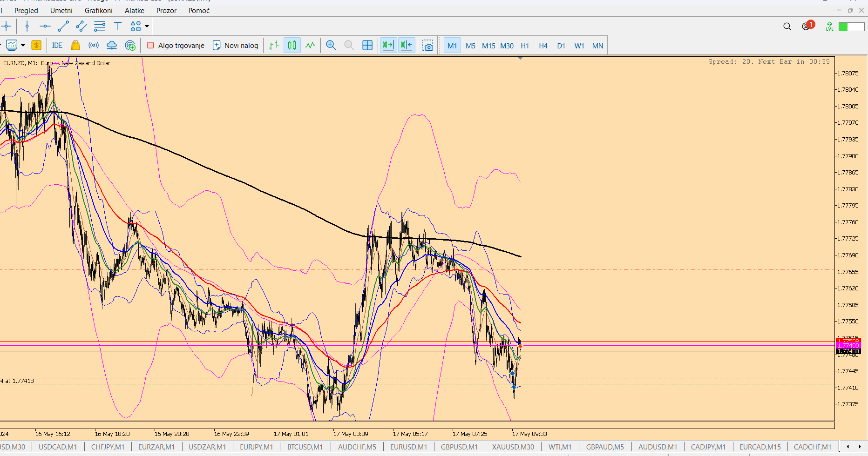Click the zoom out magnifier icon
The width and height of the screenshot is (868, 456).
(x=349, y=46)
